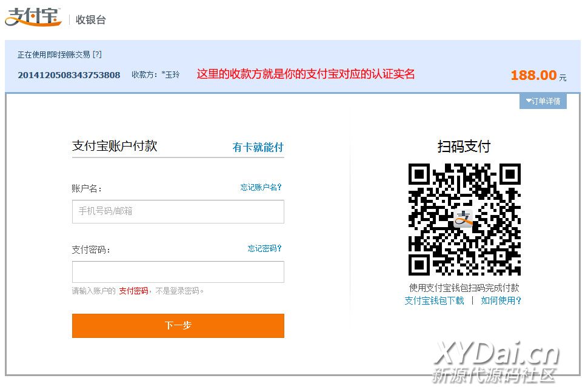Click the Alipay icon in the QR code center
The height and width of the screenshot is (387, 588).
click(x=464, y=219)
